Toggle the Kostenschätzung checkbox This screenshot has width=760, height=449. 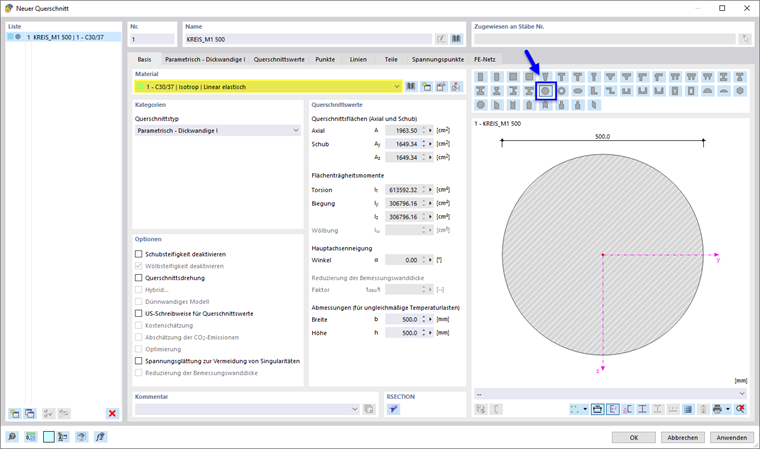point(139,325)
